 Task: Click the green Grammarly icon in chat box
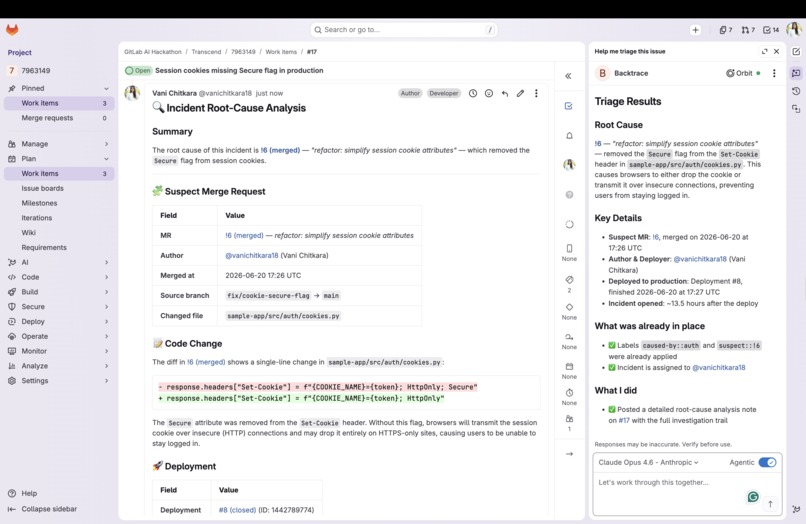[x=753, y=497]
